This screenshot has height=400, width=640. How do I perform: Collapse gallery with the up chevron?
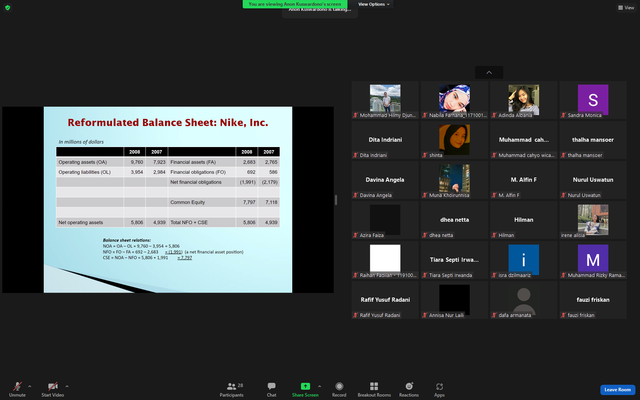pyautogui.click(x=489, y=72)
